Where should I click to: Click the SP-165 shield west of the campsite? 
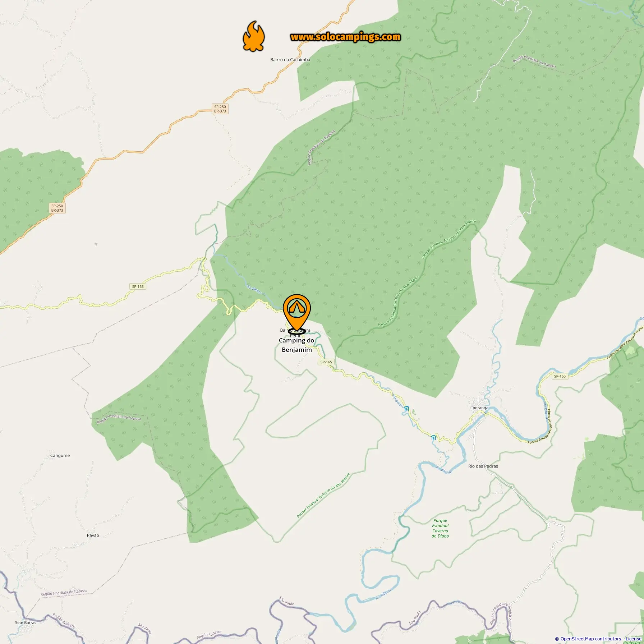(138, 286)
